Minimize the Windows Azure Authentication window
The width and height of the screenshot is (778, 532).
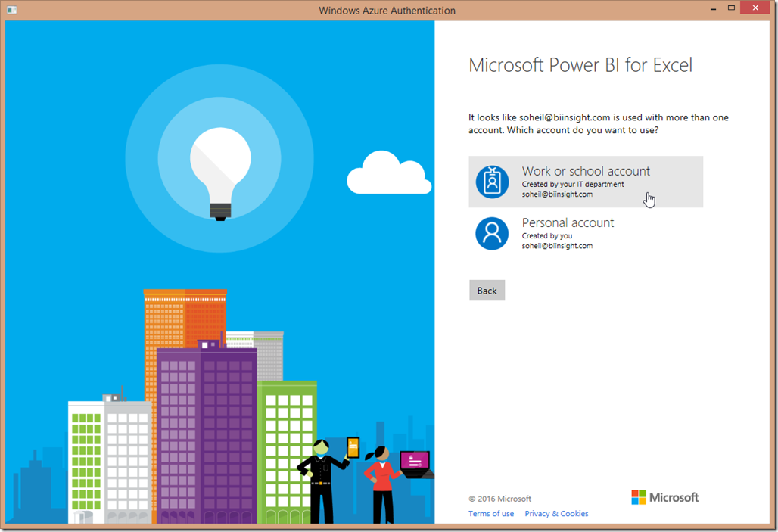coord(713,8)
